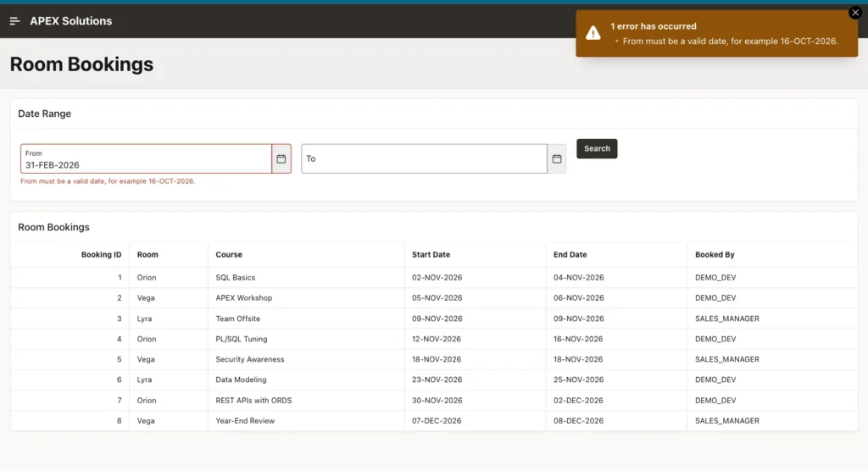This screenshot has height=471, width=868.
Task: Sort by Room column header
Action: point(147,255)
